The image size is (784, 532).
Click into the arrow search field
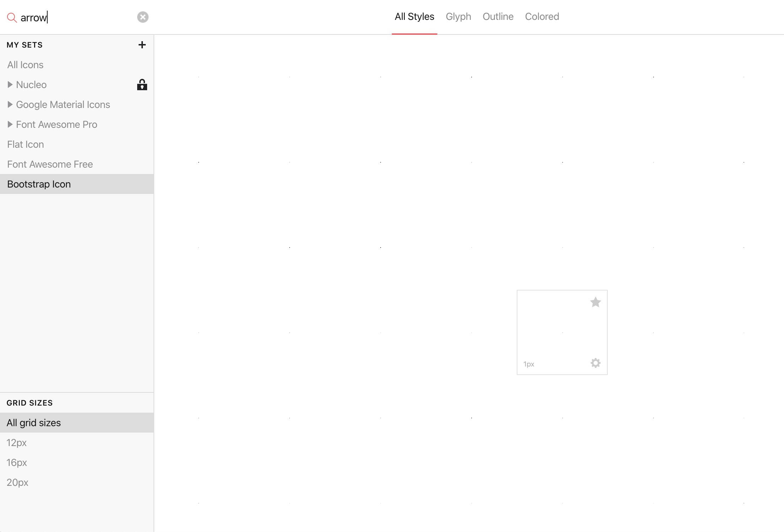(78, 17)
